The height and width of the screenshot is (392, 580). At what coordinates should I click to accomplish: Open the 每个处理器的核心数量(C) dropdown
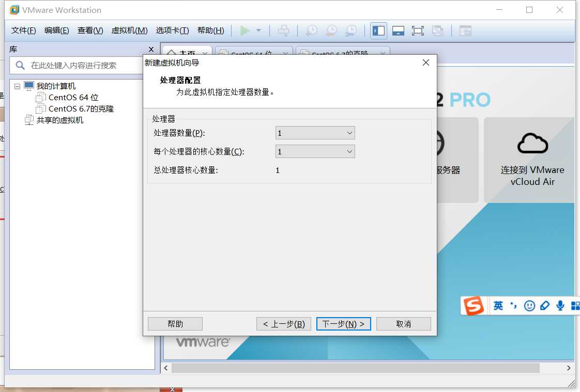315,151
